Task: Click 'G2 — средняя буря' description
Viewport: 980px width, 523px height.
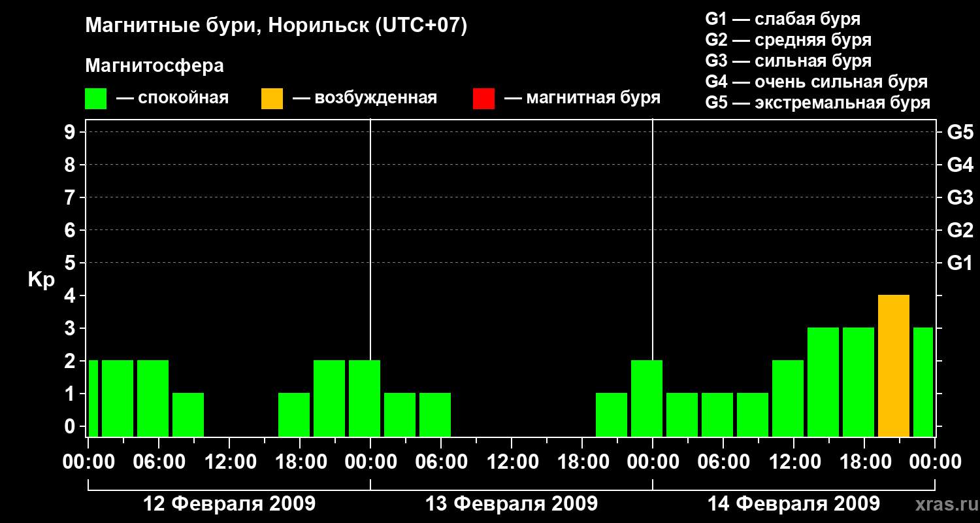Action: click(789, 40)
